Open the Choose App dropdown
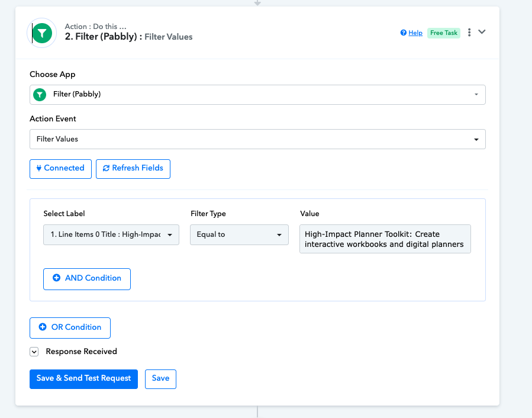 257,94
